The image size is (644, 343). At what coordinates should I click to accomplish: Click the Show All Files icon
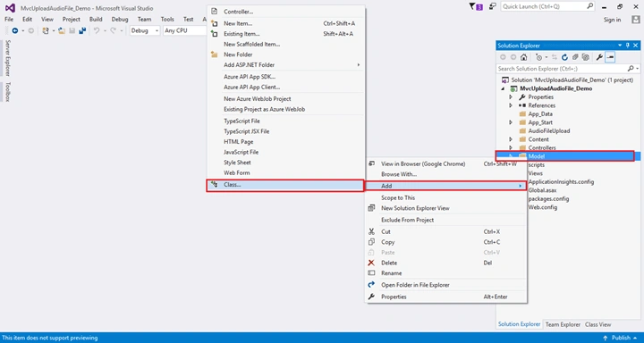(x=586, y=57)
